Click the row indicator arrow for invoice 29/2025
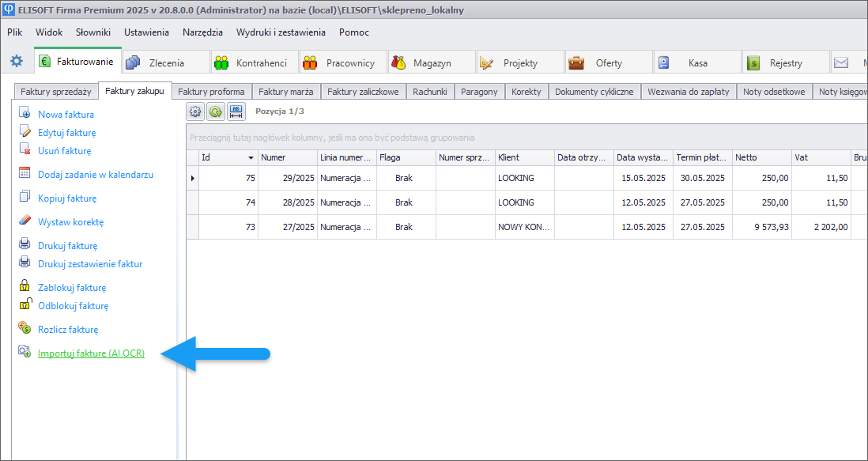 pos(192,178)
